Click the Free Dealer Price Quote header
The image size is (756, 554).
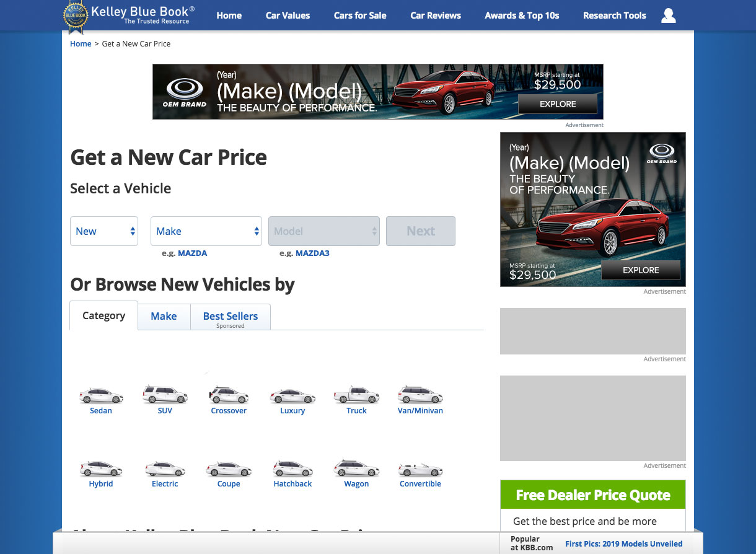[x=593, y=495]
